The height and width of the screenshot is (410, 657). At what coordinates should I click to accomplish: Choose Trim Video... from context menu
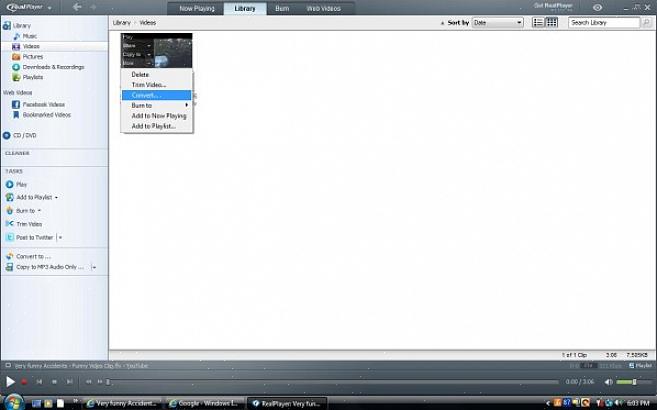pyautogui.click(x=157, y=85)
